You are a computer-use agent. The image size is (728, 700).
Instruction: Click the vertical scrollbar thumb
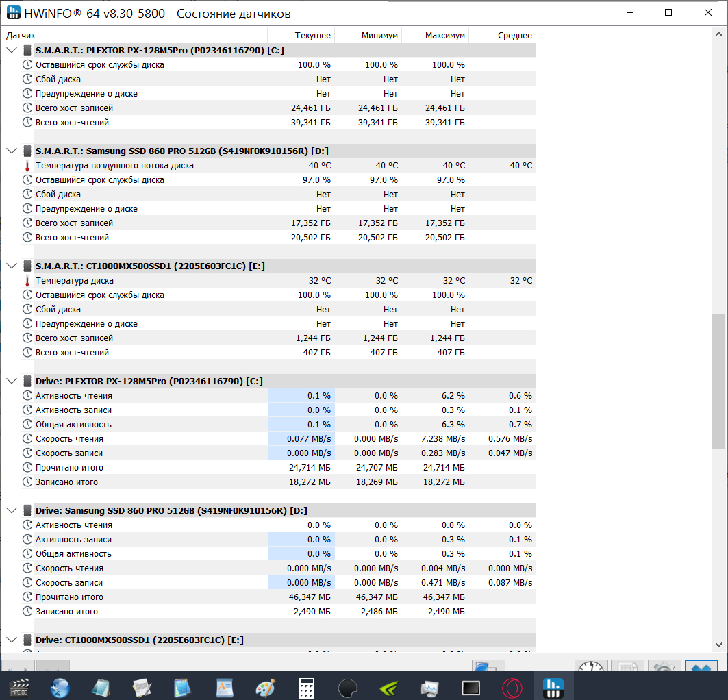pos(718,381)
